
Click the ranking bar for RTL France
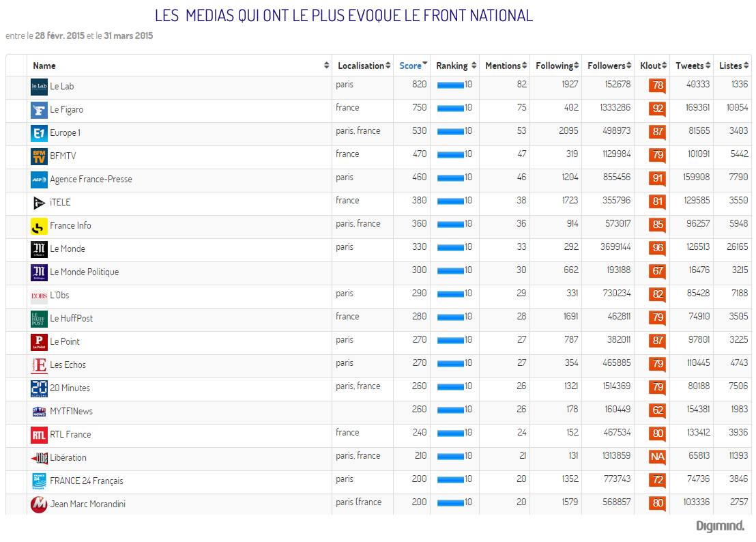(450, 433)
